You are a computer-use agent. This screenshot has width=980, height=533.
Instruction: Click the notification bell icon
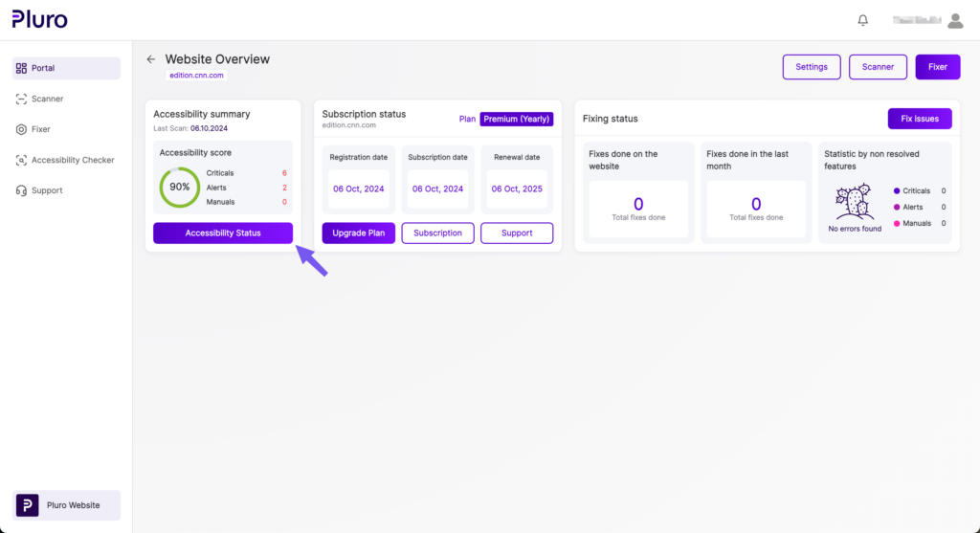863,20
